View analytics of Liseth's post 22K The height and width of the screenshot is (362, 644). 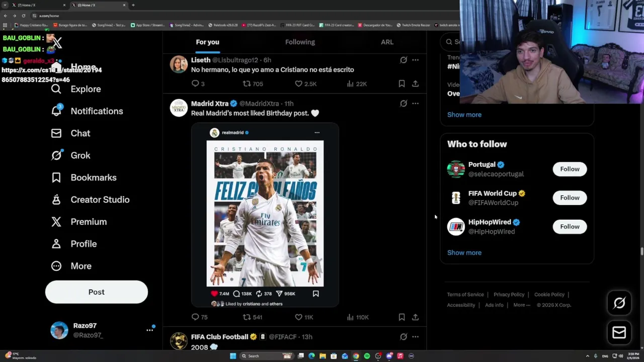click(356, 83)
